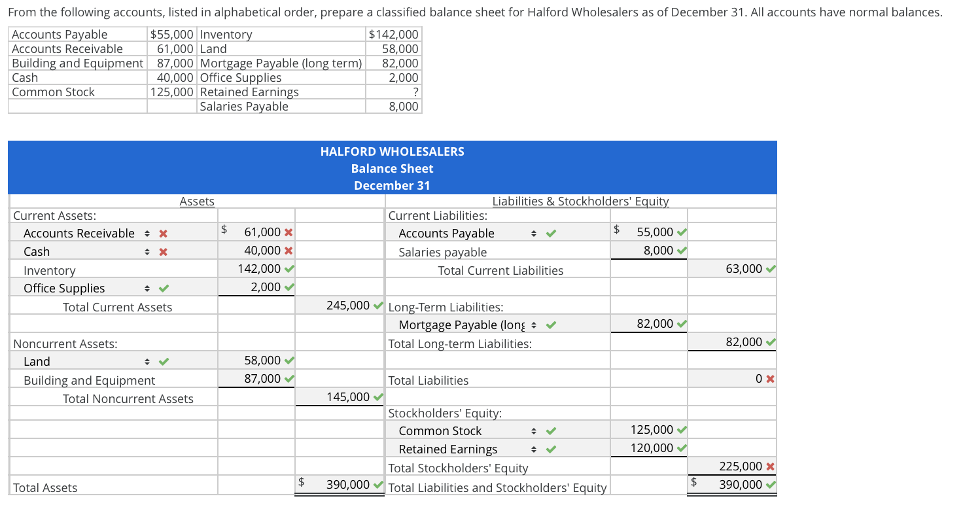Screen dimensions: 980x526
Task: Click the green check next to 87,000
Action: [x=289, y=379]
